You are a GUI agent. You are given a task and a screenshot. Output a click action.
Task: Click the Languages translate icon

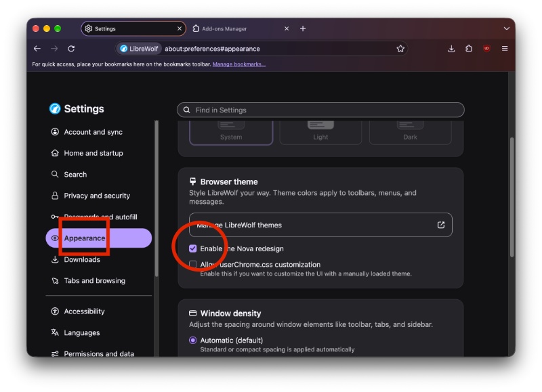tap(55, 332)
